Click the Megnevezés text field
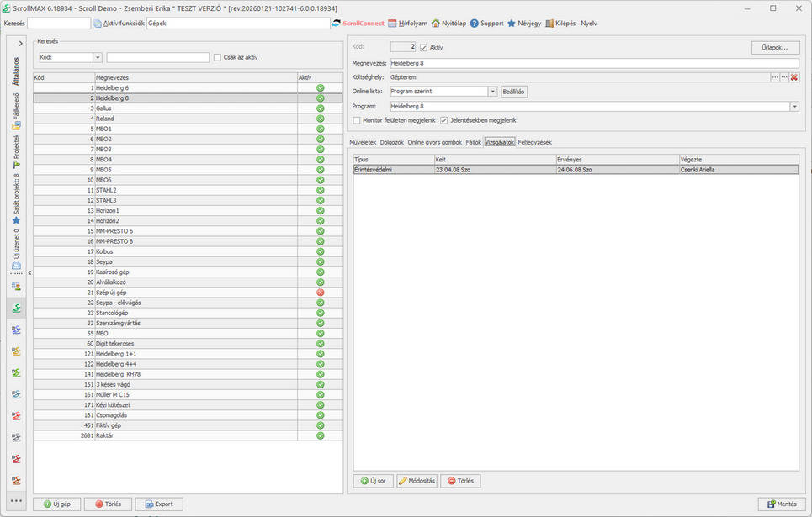This screenshot has width=812, height=517. pos(593,63)
